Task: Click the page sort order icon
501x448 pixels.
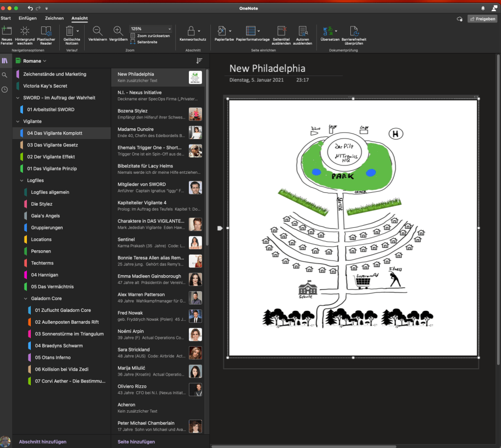Action: coord(199,61)
